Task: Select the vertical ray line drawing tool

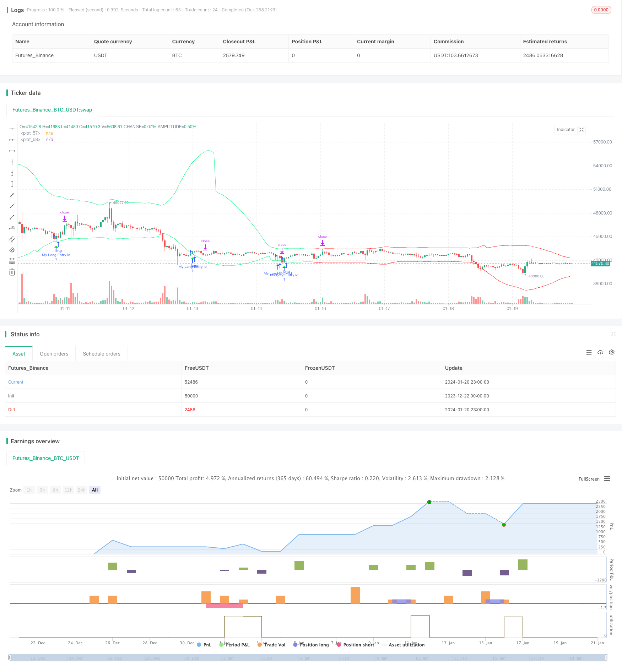Action: (12, 173)
